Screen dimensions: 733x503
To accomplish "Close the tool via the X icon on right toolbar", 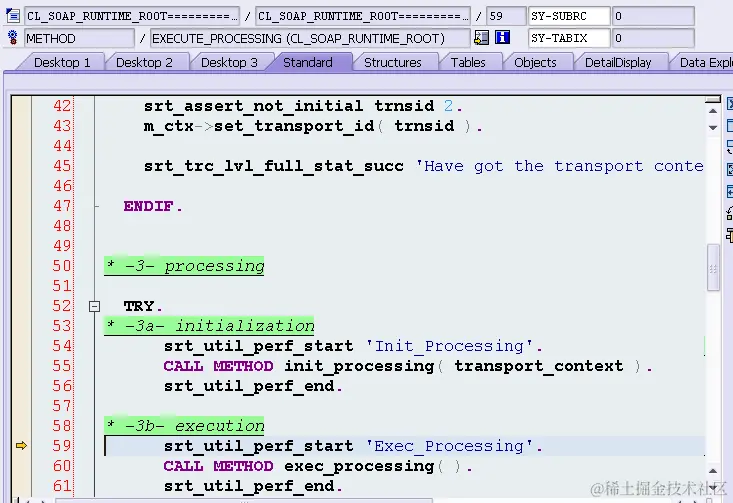I will click(x=730, y=104).
